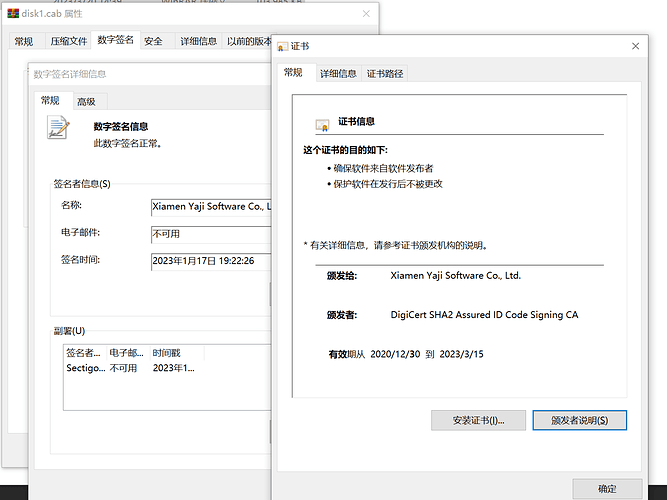Click validity start date 2020/12/30
The height and width of the screenshot is (500, 667).
pyautogui.click(x=395, y=354)
